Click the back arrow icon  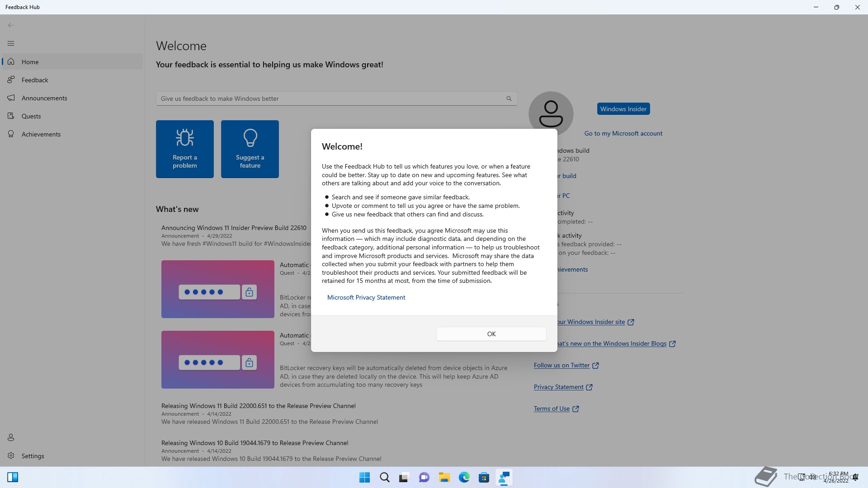[x=11, y=25]
